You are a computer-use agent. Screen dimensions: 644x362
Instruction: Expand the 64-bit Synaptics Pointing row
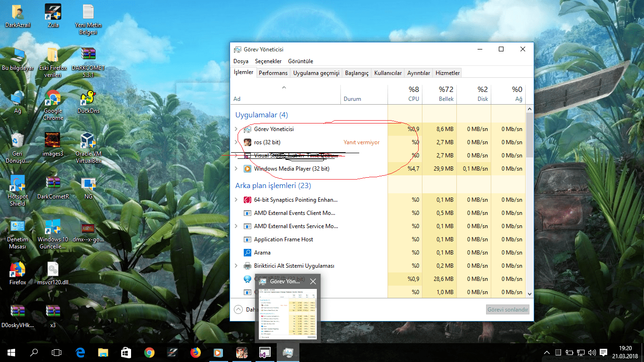(236, 199)
